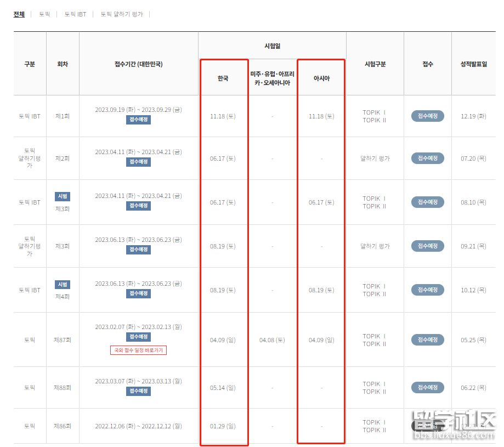
Task: Click the 04.08 (토) exam date cell
Action: (272, 340)
